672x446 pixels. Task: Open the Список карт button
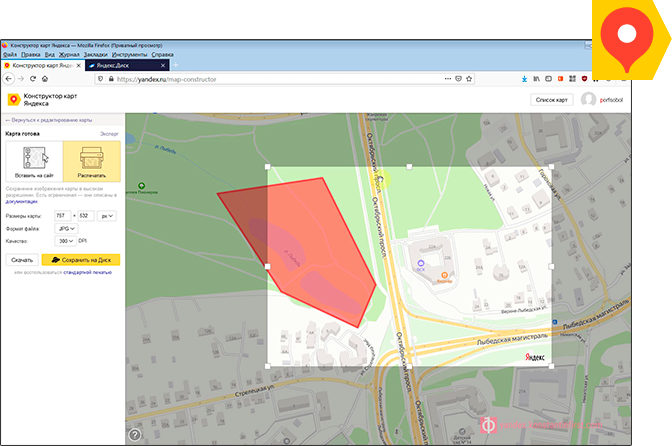(x=552, y=100)
